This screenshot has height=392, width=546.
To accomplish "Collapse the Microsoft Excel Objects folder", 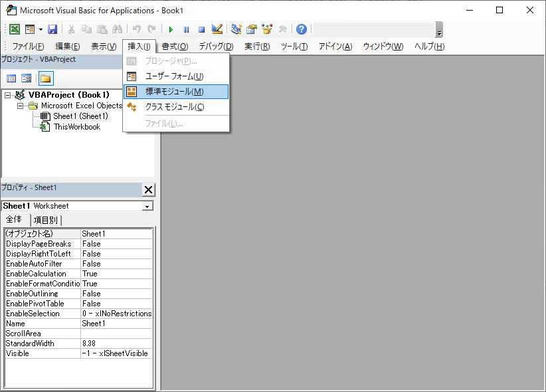I will pyautogui.click(x=20, y=106).
